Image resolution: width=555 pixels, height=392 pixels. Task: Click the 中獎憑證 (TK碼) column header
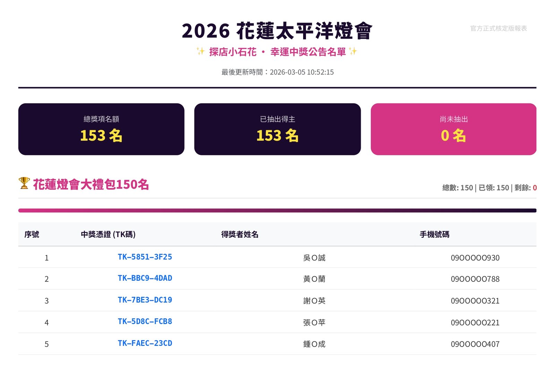108,235
